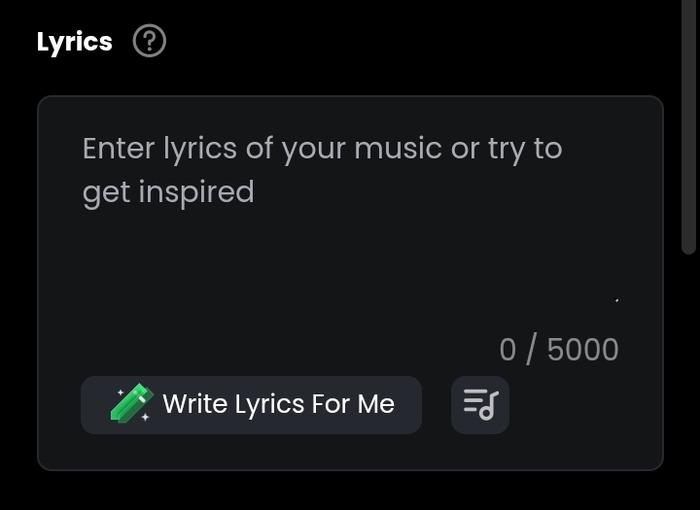Show help info for the Lyrics section
The height and width of the screenshot is (510, 700).
(150, 42)
